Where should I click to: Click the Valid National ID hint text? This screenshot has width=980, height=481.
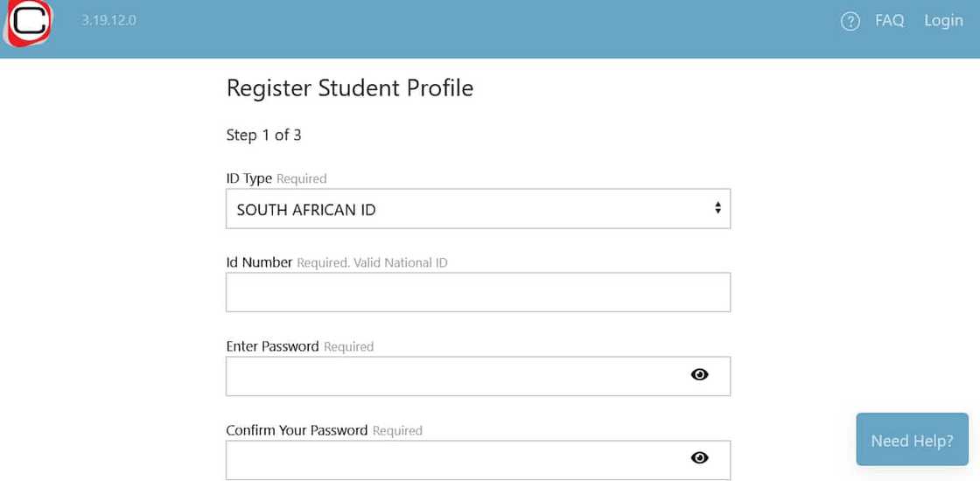tap(400, 262)
